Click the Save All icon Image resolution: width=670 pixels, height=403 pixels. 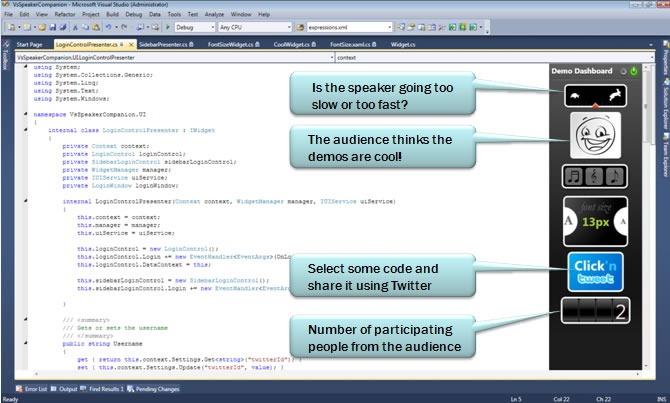[63, 27]
